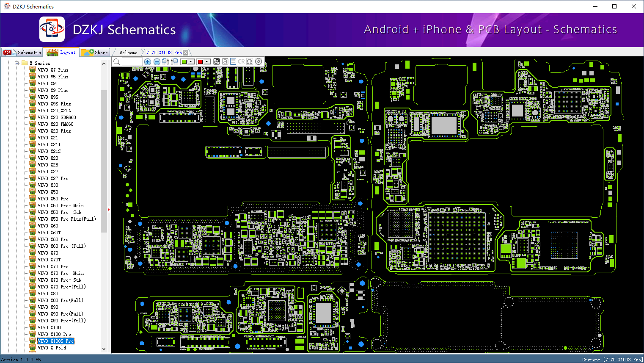The width and height of the screenshot is (644, 363).
Task: Select VIVO X20_X20A tree entry
Action: (x=54, y=111)
